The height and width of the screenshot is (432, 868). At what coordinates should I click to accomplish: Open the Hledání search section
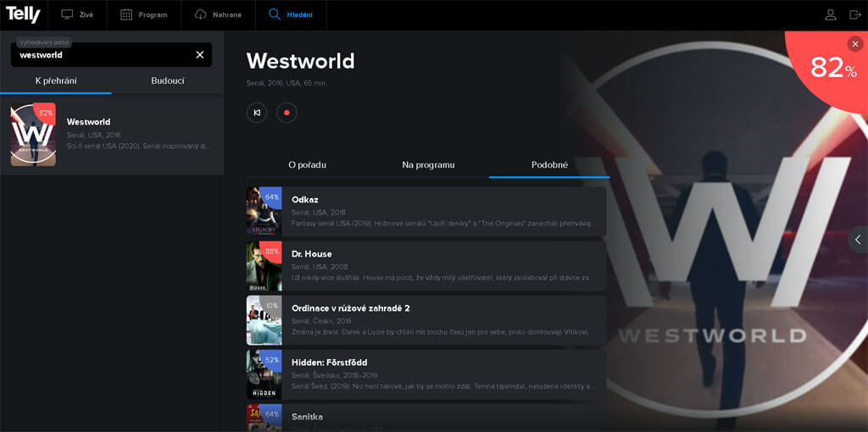click(x=291, y=15)
